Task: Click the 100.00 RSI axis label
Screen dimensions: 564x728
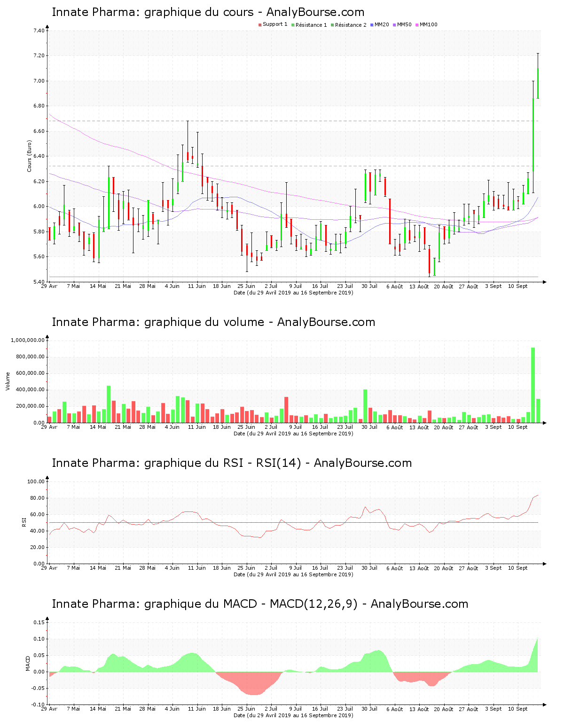Action: tap(36, 481)
